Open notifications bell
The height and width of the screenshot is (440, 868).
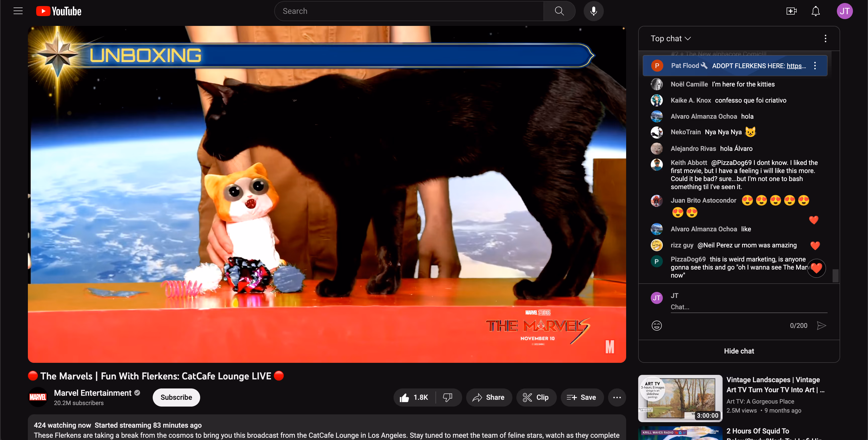point(816,11)
